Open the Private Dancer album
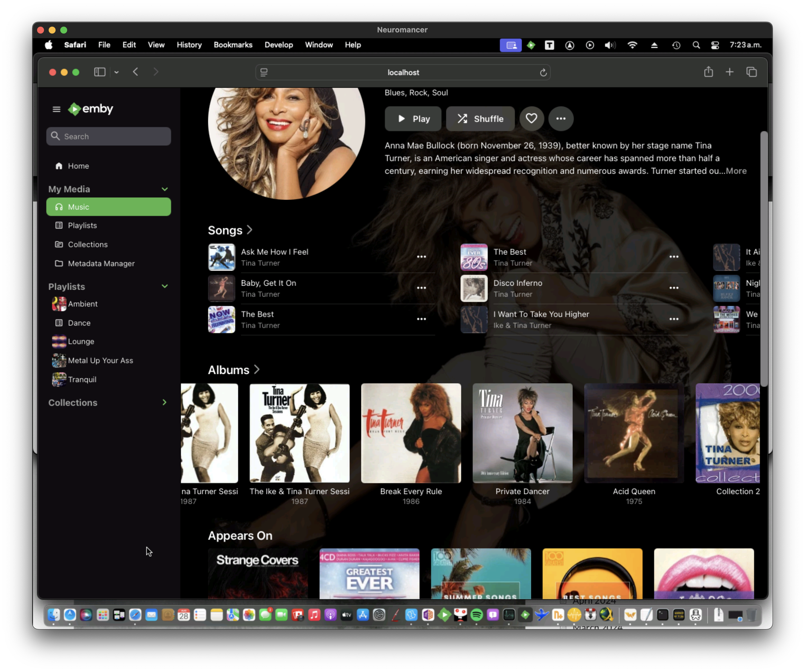The width and height of the screenshot is (805, 672). [522, 433]
